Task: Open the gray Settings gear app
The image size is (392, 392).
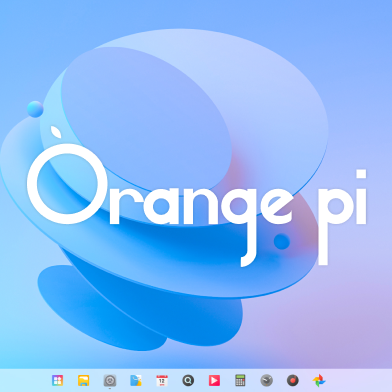Action: tap(110, 380)
